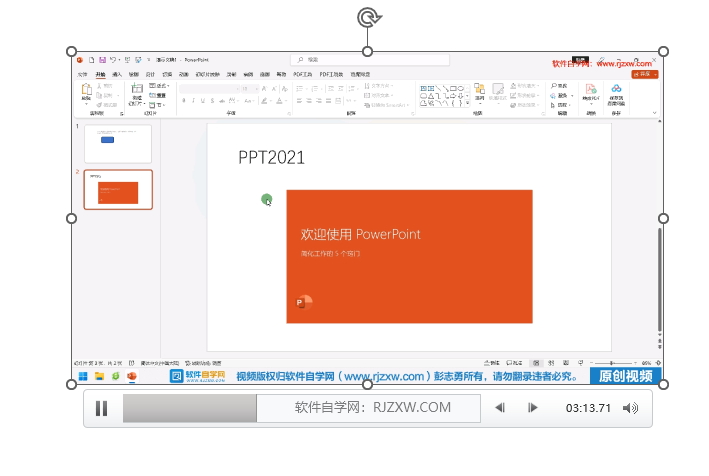Select the left-middle sizing handle
Screen dimensions: 709x476
click(x=71, y=219)
